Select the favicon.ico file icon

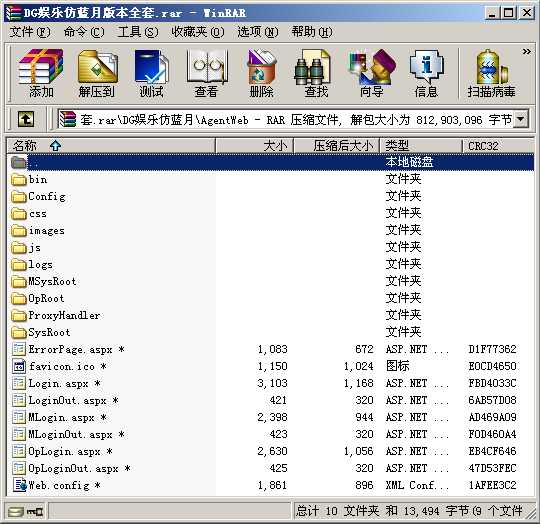click(19, 366)
